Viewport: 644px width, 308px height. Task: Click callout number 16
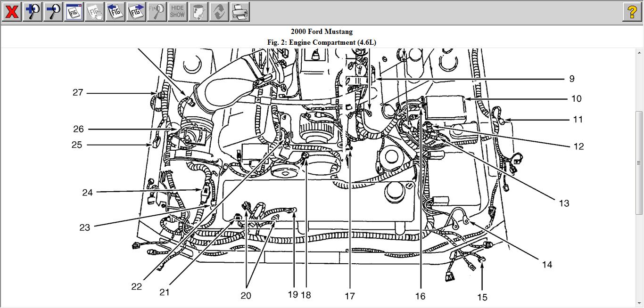pos(420,296)
